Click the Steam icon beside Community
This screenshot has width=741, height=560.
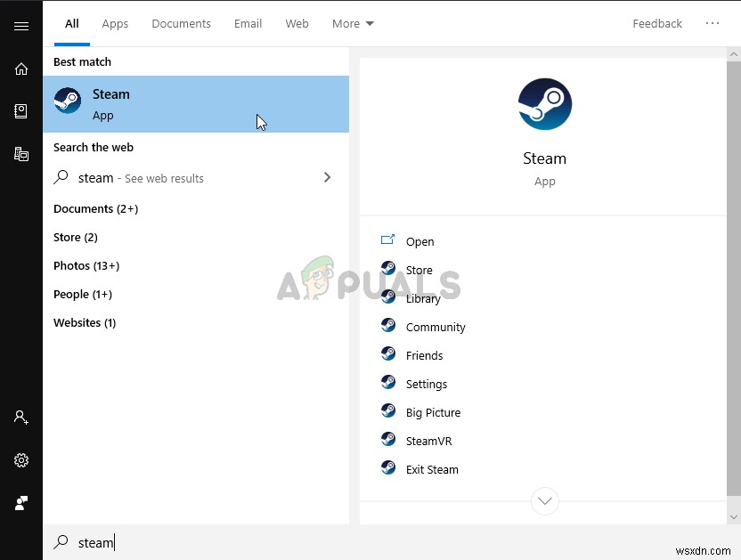[388, 325]
